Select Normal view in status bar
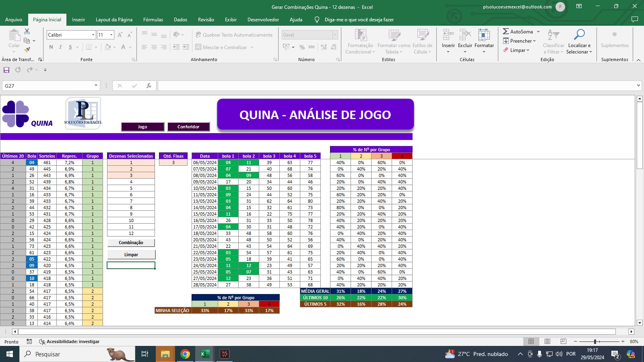Viewport: 644px width, 362px height. pos(531,341)
